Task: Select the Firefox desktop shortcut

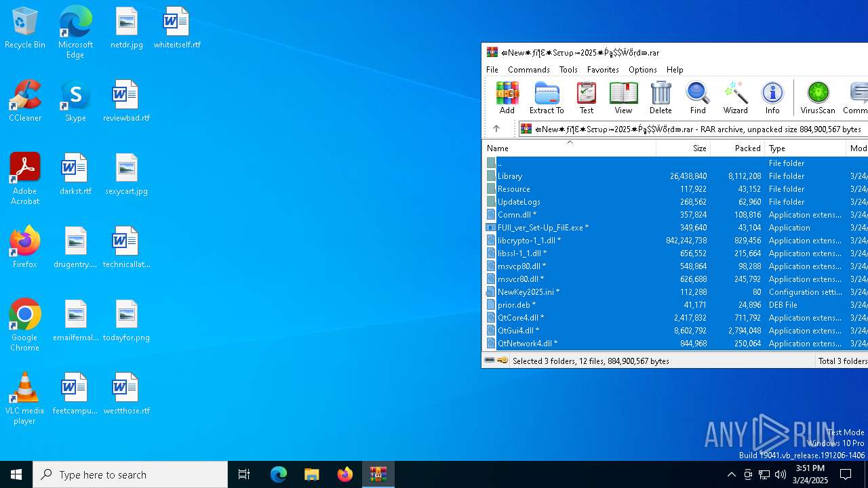Action: click(x=25, y=247)
